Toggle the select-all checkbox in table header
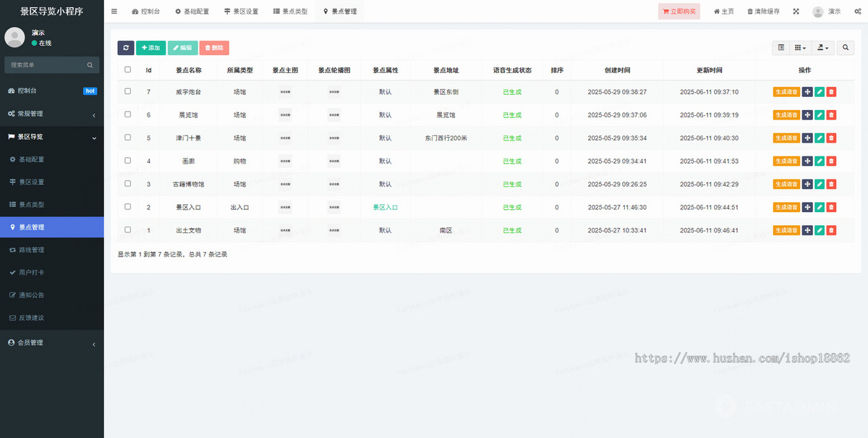The width and height of the screenshot is (868, 438). (x=127, y=70)
